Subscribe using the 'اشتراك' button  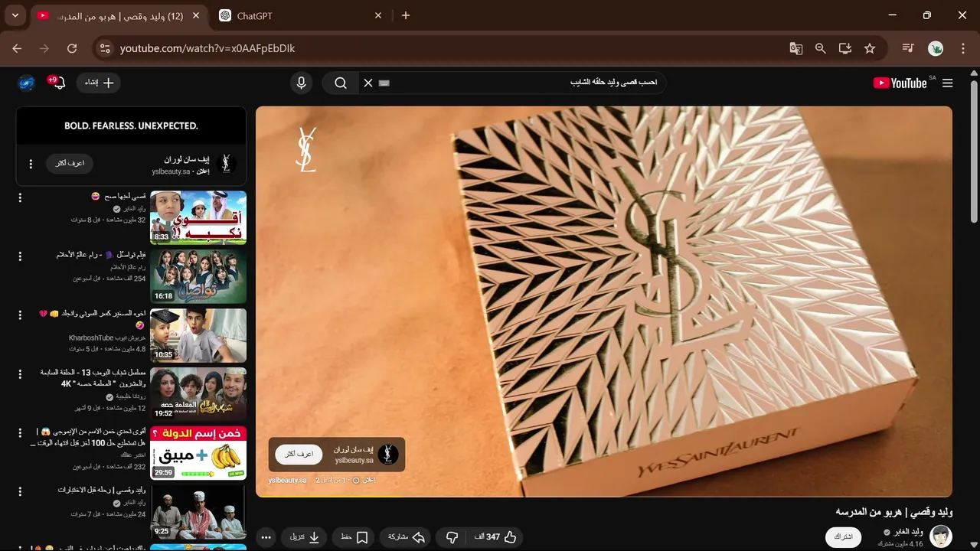[843, 537]
